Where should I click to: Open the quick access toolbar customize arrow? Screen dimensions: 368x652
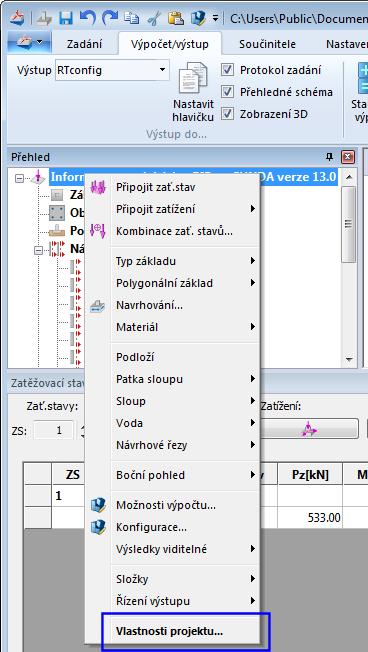click(215, 18)
